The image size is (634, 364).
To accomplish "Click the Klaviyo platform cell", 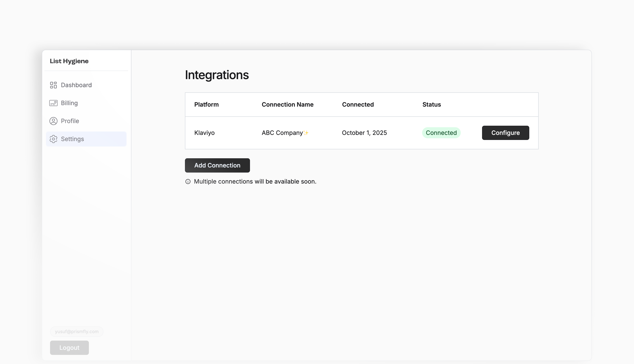I will click(x=204, y=133).
